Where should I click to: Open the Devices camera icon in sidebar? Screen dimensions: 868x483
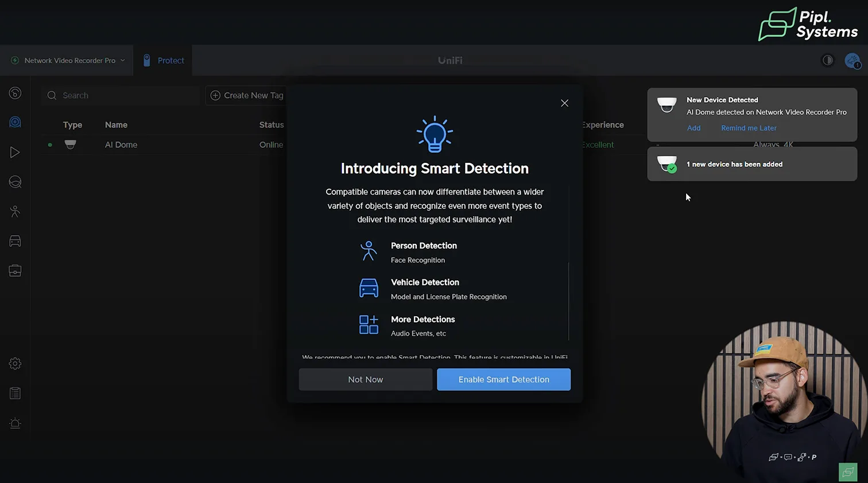click(x=15, y=122)
